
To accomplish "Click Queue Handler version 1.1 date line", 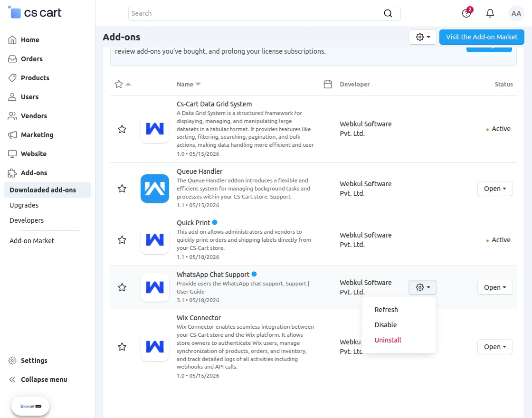I will 198,205.
